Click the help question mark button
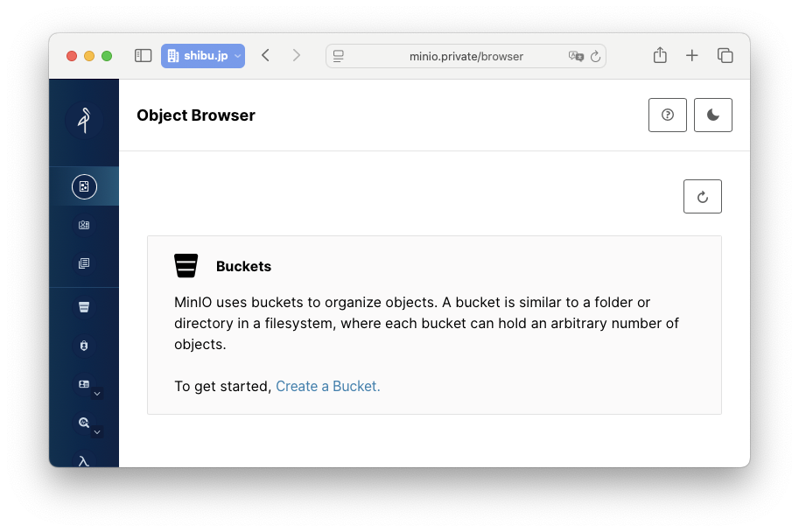The width and height of the screenshot is (799, 532). [x=668, y=115]
